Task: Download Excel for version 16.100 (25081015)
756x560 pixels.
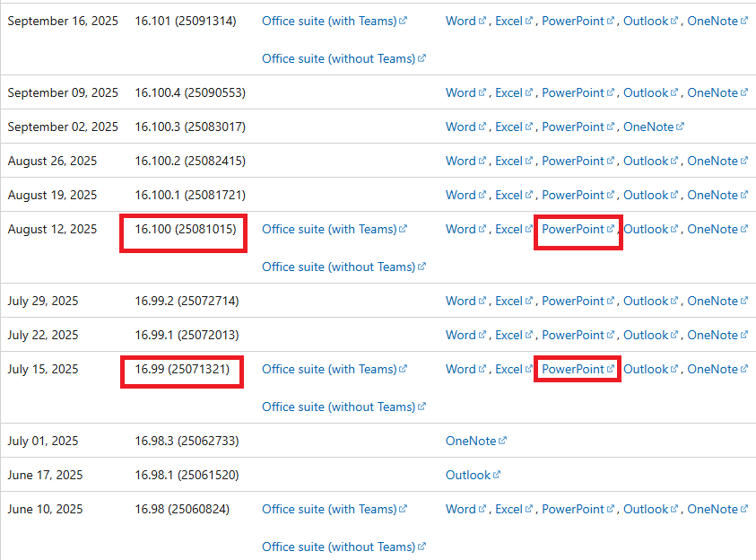Action: point(514,229)
